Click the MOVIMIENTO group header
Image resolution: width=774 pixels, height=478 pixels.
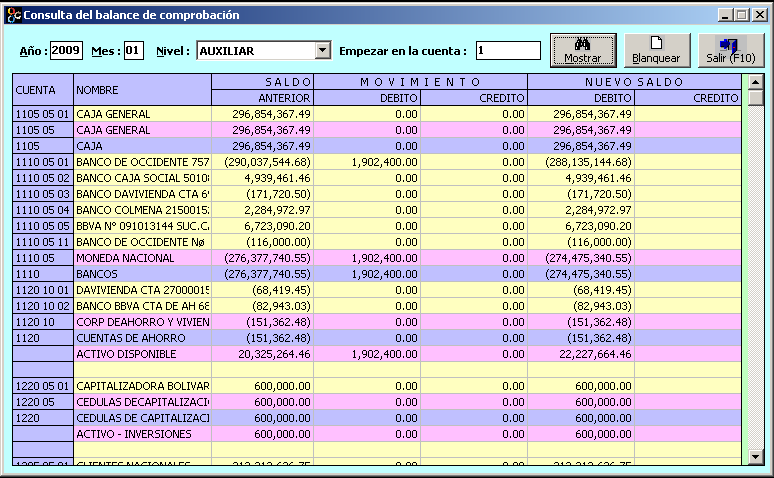point(421,82)
